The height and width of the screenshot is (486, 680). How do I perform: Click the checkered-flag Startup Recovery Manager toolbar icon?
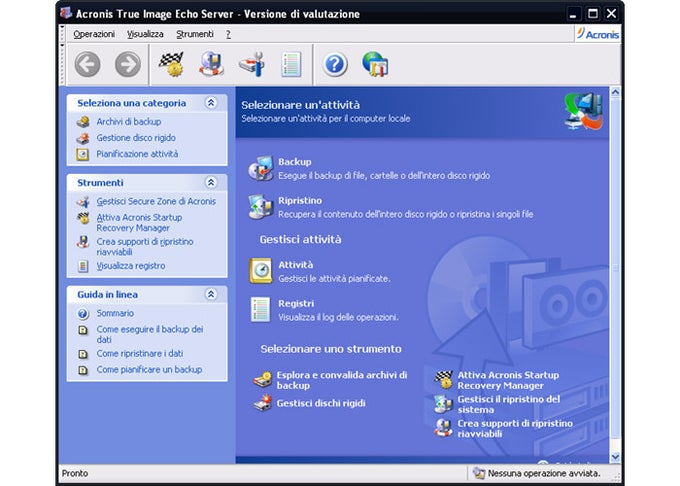(x=171, y=64)
